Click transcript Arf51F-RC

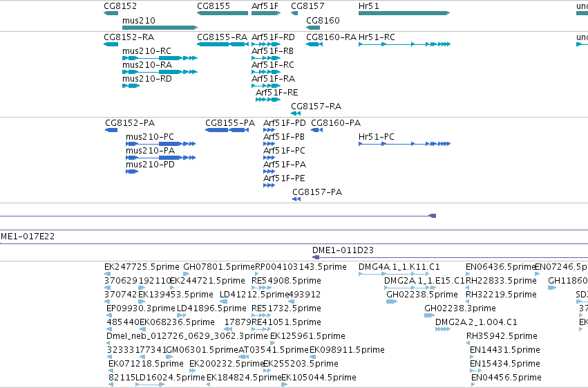tap(266, 72)
